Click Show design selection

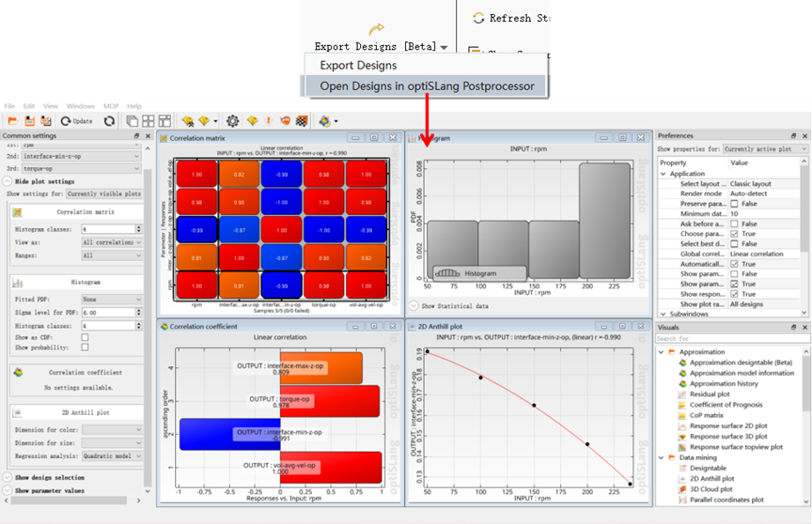(44, 477)
